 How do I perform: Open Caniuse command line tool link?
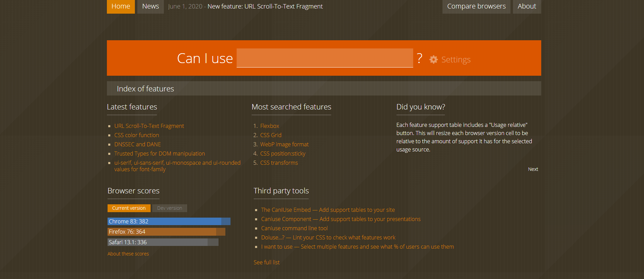pyautogui.click(x=294, y=228)
